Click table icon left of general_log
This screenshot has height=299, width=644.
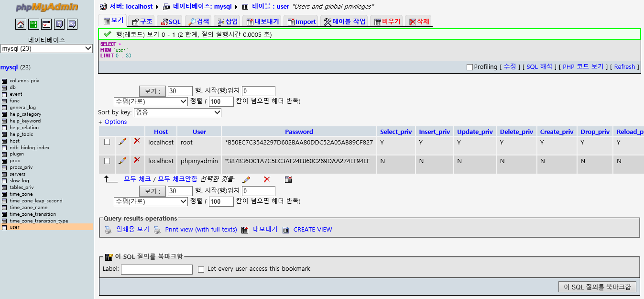tap(4, 108)
